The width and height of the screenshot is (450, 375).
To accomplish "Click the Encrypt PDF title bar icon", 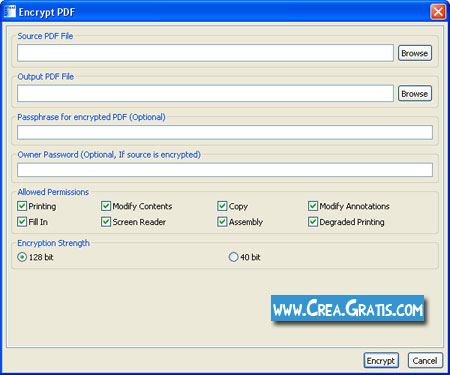I will [x=10, y=11].
